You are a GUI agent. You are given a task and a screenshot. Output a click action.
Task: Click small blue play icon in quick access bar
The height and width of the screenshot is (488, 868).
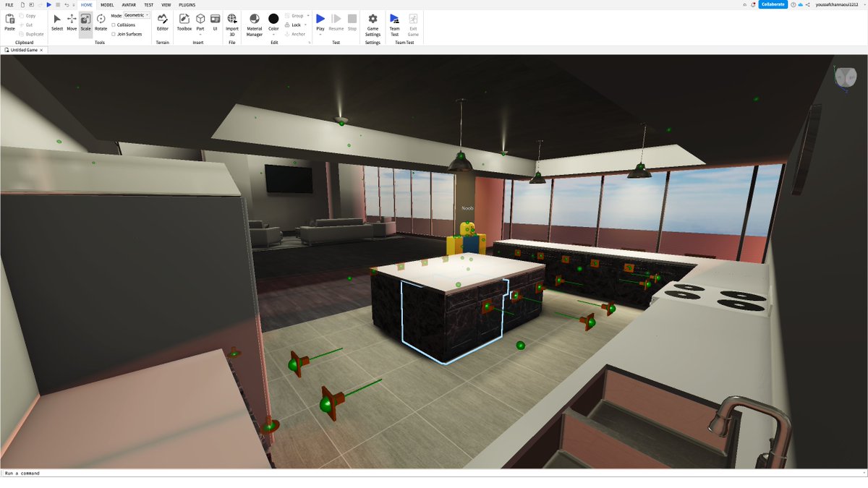click(48, 4)
